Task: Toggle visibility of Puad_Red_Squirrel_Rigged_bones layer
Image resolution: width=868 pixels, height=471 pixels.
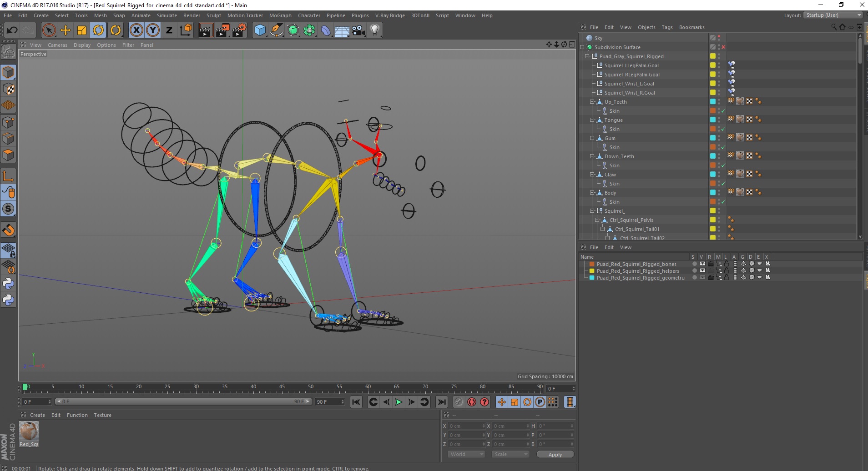Action: tap(703, 264)
